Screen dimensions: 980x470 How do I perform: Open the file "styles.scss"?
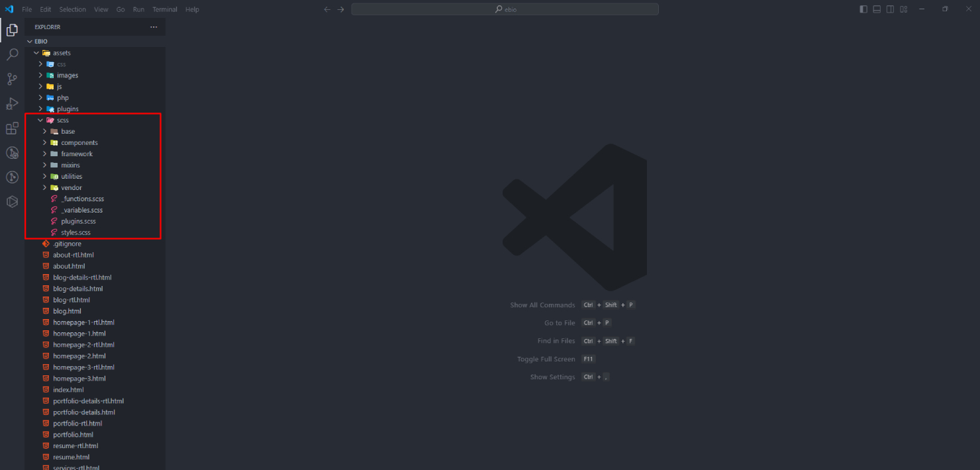(x=75, y=232)
